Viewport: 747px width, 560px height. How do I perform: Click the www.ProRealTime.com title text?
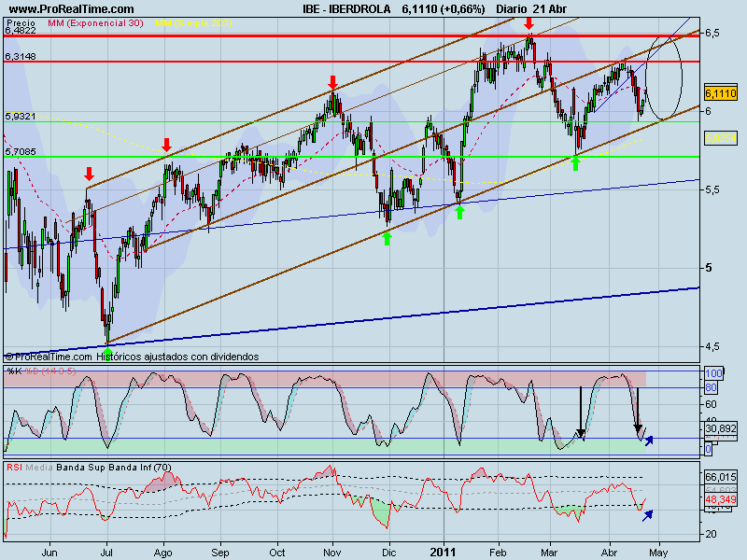[x=72, y=9]
